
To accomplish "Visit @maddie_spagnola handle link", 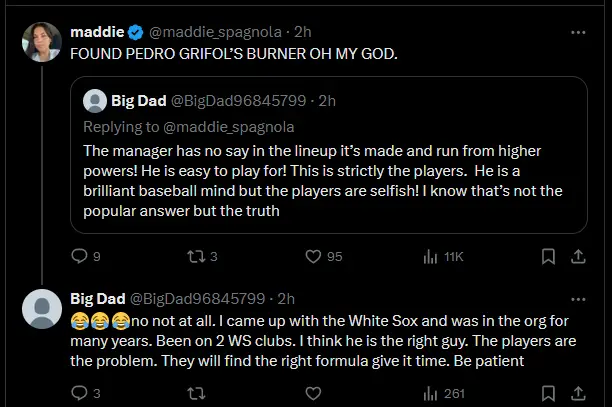I will (209, 32).
